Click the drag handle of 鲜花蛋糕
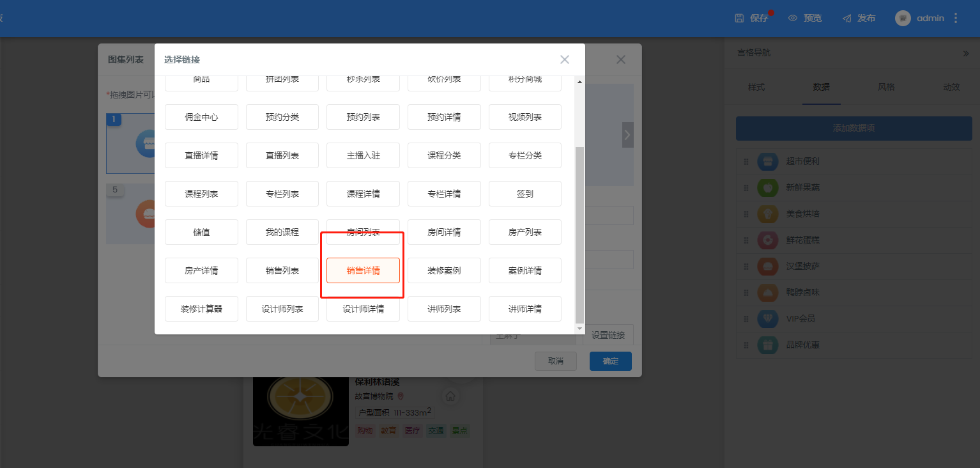The image size is (980, 468). (x=746, y=240)
